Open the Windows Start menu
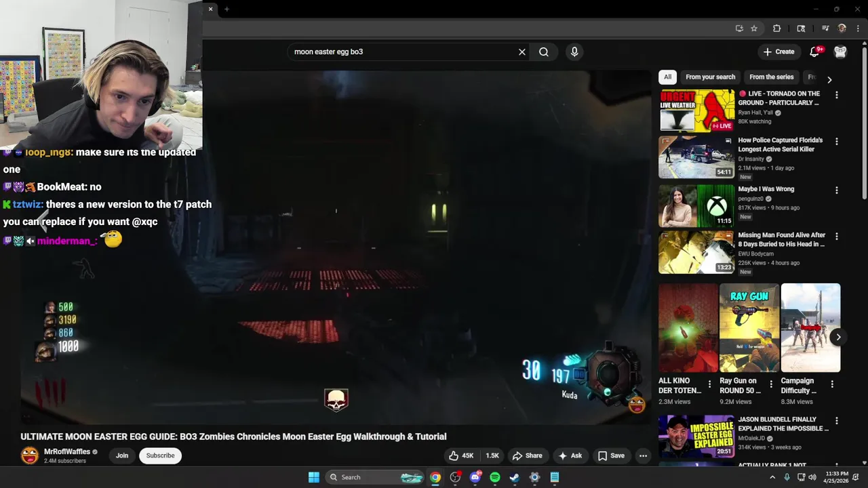The width and height of the screenshot is (868, 488). pyautogui.click(x=314, y=477)
